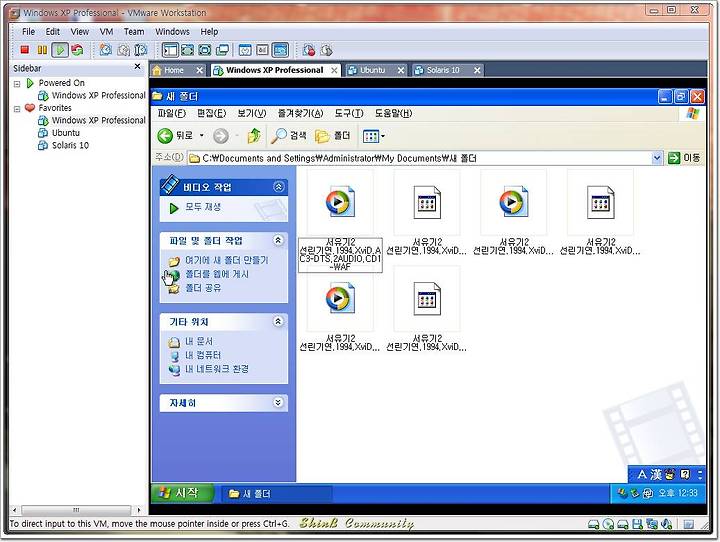Close the Sidebar panel

coord(137,67)
